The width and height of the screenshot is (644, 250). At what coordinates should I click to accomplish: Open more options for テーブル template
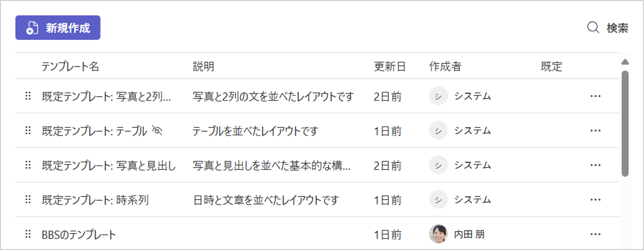(595, 131)
